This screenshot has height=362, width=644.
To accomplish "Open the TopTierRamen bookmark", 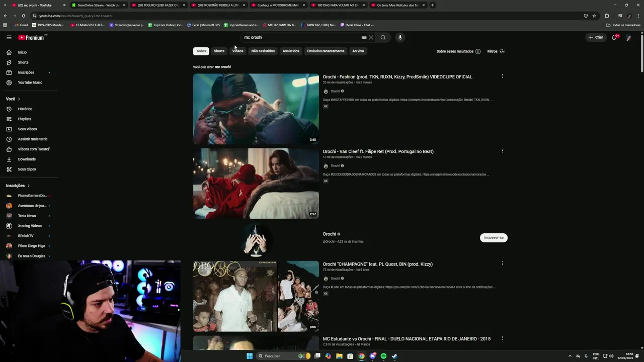I will (x=241, y=25).
